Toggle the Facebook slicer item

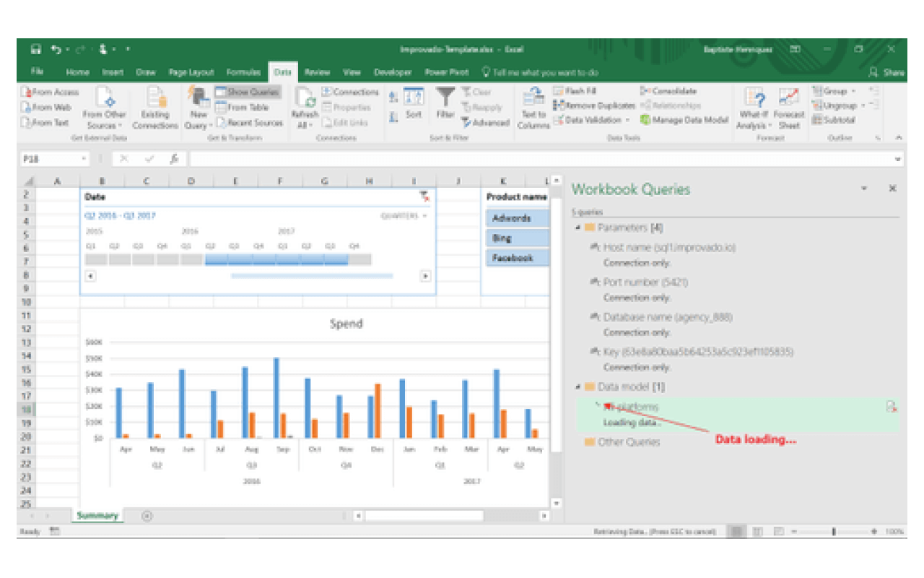(x=518, y=258)
